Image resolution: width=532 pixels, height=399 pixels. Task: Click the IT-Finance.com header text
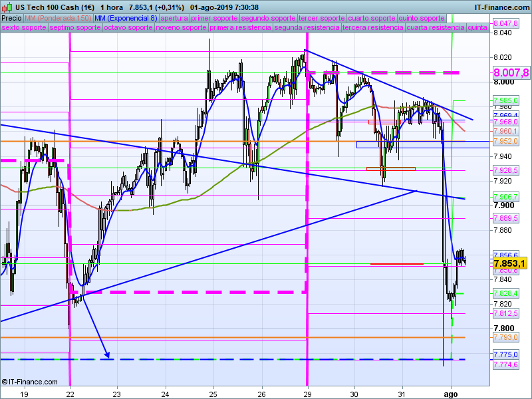click(x=501, y=7)
